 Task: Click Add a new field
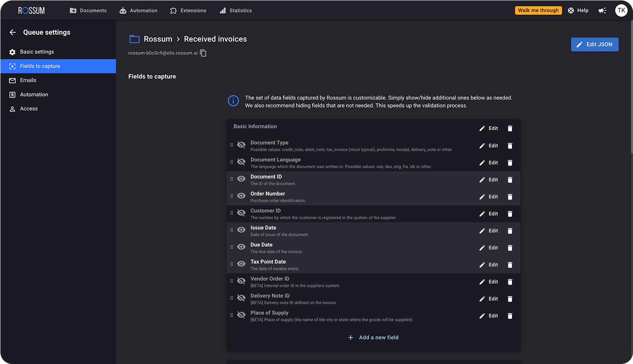coord(373,337)
